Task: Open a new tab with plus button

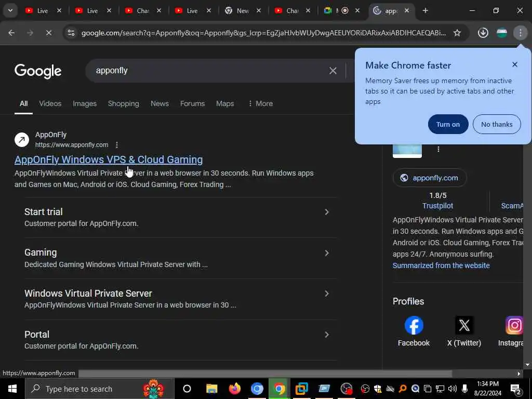Action: coord(425,10)
